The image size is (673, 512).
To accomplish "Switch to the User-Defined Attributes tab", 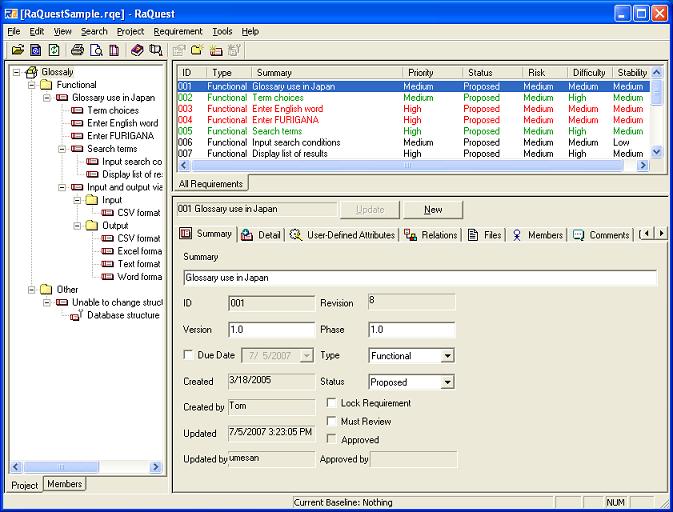I will (x=342, y=235).
